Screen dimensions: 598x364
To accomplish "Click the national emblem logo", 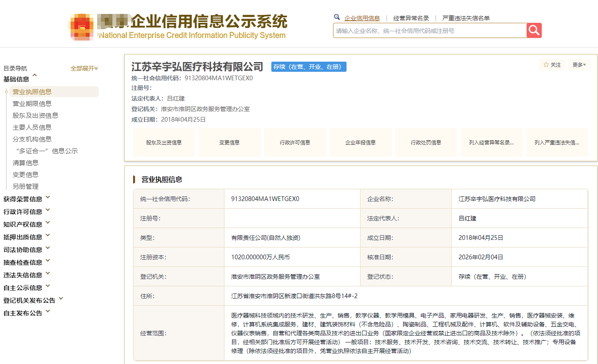I will [x=82, y=27].
